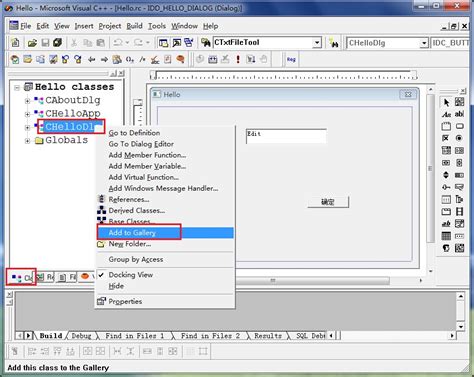Click the Find in Files binoculars icon
The height and width of the screenshot is (377, 474).
click(x=206, y=43)
